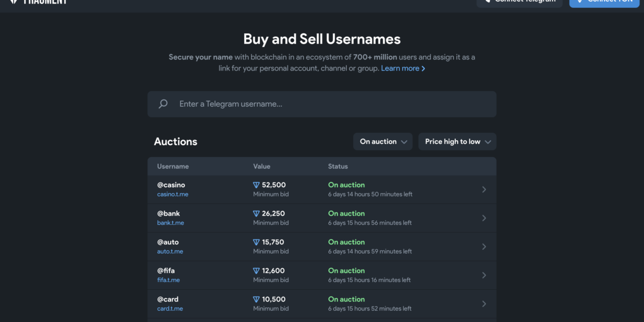Screen dimensions: 644x322
Task: Open the @bank row arrow
Action: pyautogui.click(x=484, y=218)
